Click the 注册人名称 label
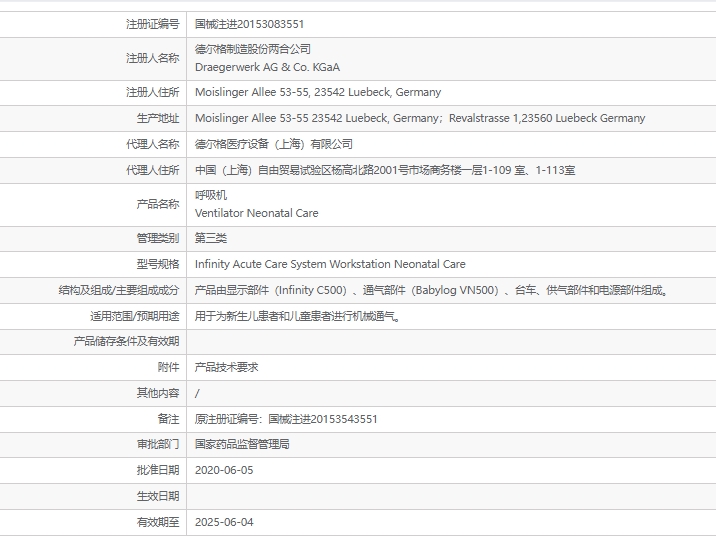 tap(153, 58)
